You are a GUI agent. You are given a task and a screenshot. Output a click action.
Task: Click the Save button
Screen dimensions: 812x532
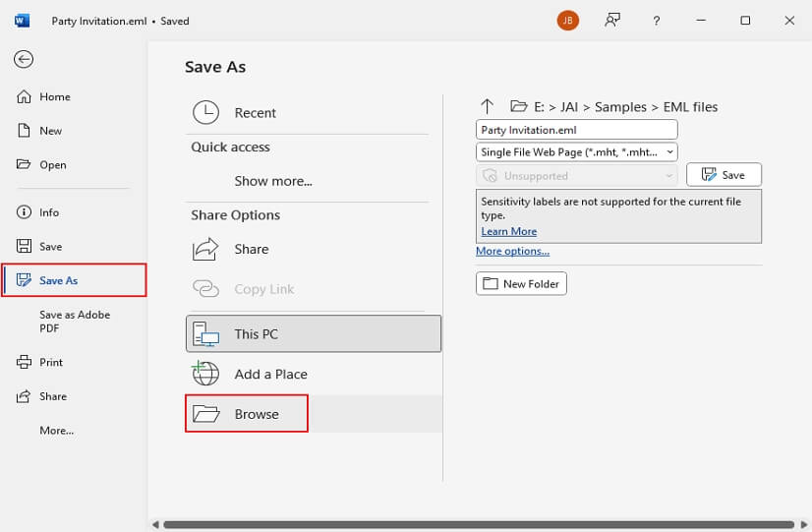click(724, 175)
